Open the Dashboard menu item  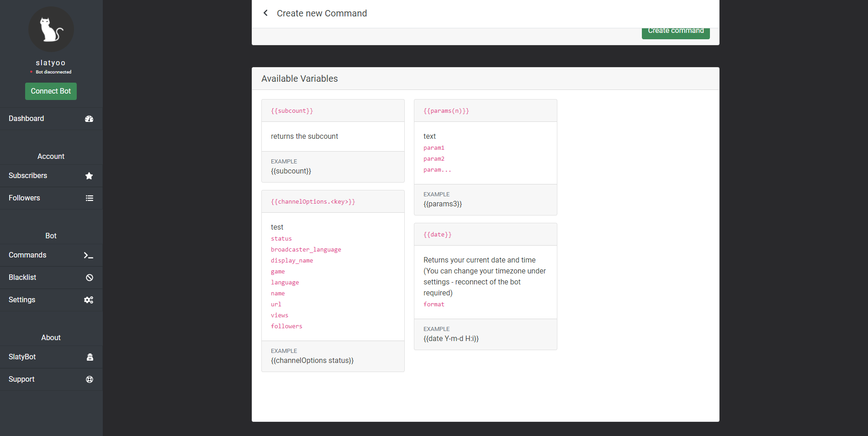point(26,119)
